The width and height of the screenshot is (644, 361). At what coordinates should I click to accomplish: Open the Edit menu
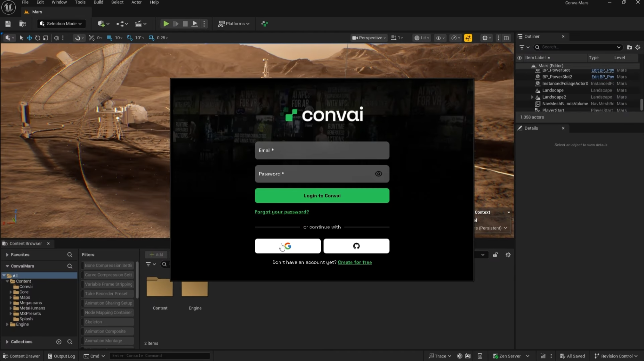[x=40, y=2]
